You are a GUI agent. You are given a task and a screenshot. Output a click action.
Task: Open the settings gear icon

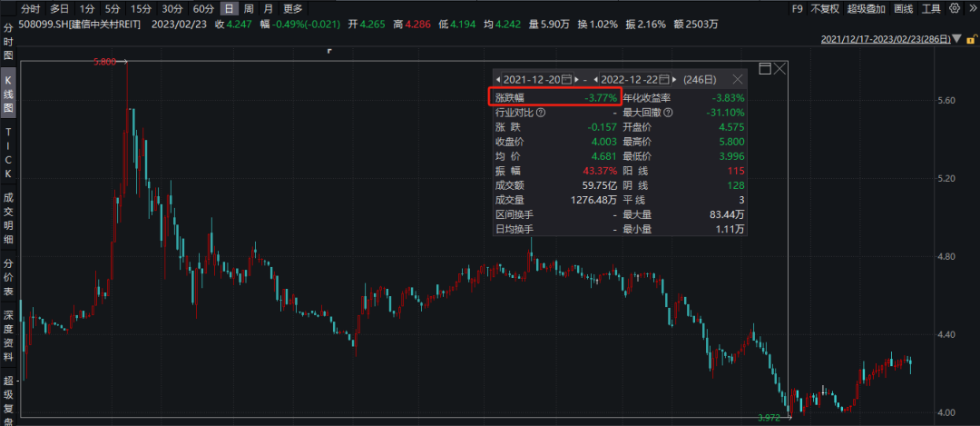(x=955, y=8)
